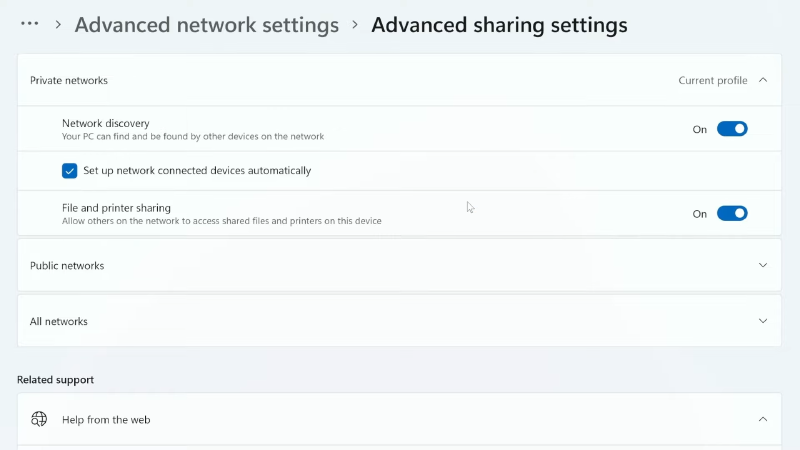Click the File and printer sharing label

tap(116, 208)
